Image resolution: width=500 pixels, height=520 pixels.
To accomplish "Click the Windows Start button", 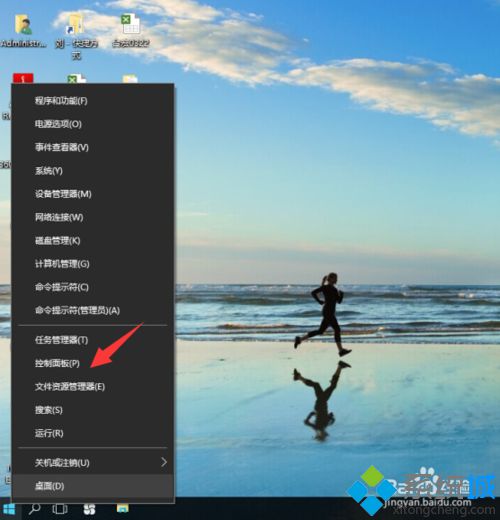I will click(x=9, y=510).
